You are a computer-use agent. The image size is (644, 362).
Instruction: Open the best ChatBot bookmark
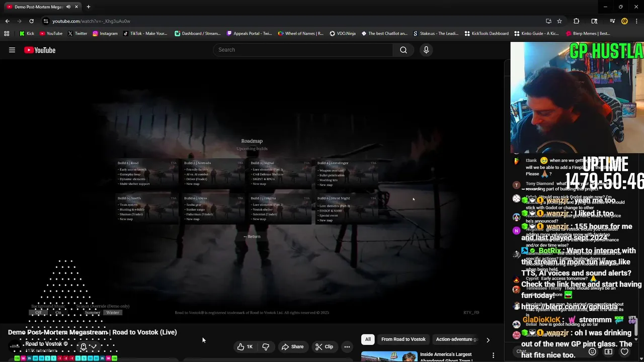384,34
